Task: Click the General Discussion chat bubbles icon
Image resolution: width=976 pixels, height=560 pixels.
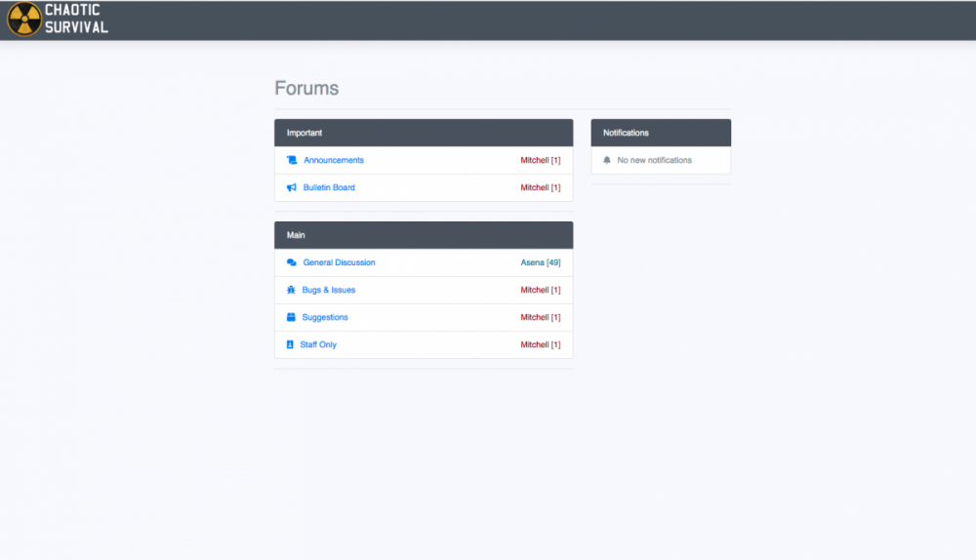Action: point(291,262)
